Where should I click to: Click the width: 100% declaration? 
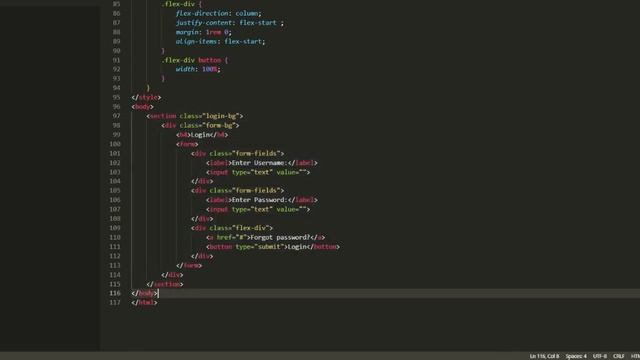pos(198,69)
